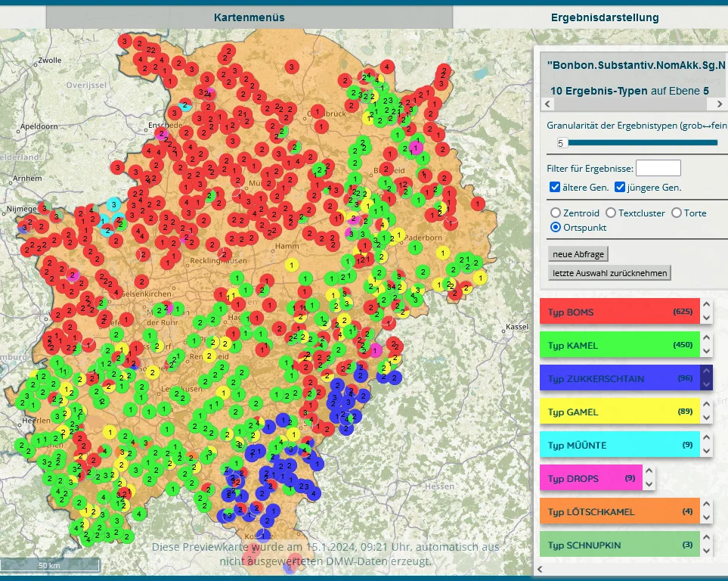Toggle the jüngere Gen. checkbox
The image size is (728, 581).
[x=620, y=187]
